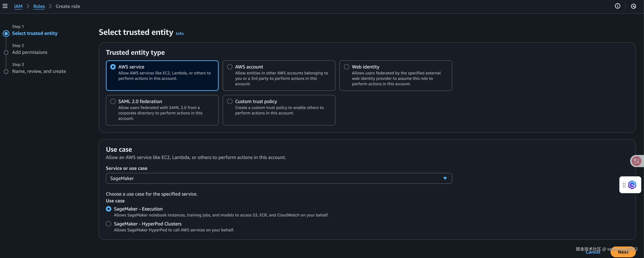The height and width of the screenshot is (258, 644).
Task: Click the Cancel button
Action: (x=593, y=252)
